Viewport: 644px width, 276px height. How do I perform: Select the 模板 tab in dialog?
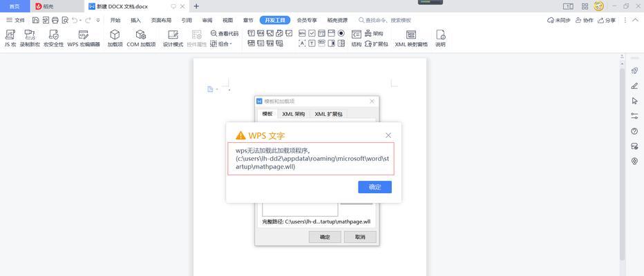point(267,114)
